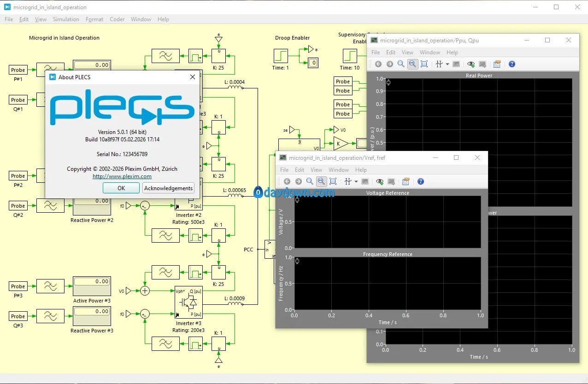Click next view arrow in Vref, fref scope
The width and height of the screenshot is (588, 384).
pos(298,182)
